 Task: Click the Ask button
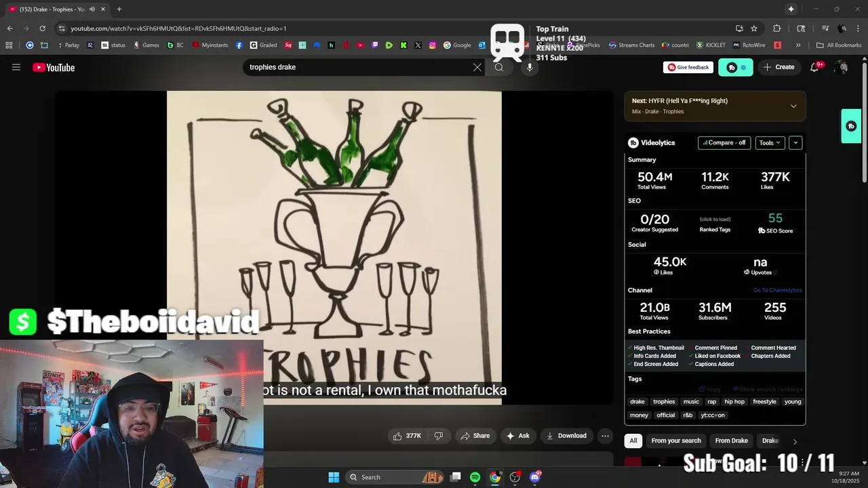click(517, 436)
